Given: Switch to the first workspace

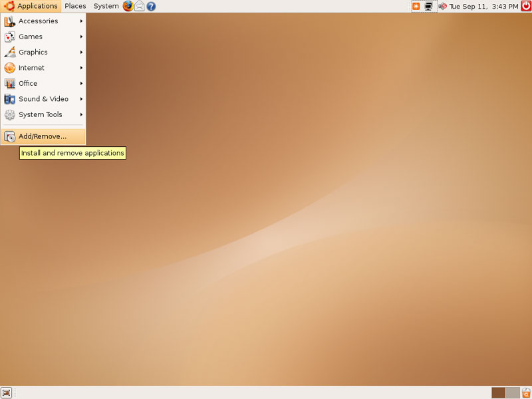Looking at the screenshot, I should [498, 393].
